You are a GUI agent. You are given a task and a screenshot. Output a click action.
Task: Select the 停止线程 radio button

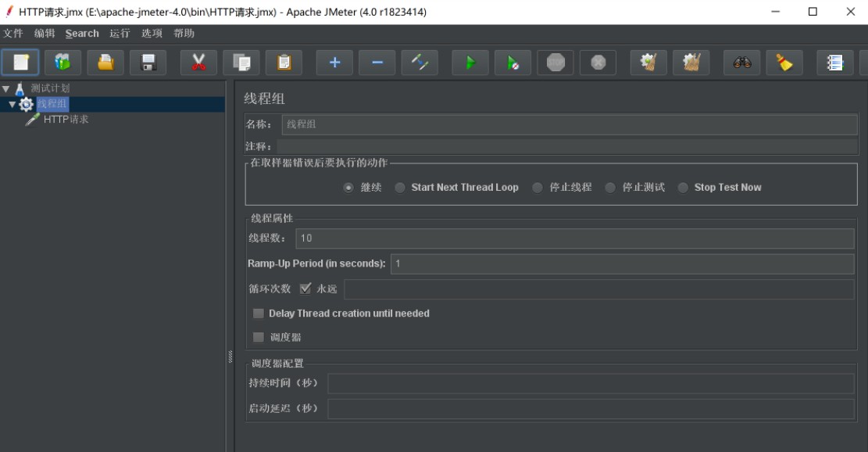[x=537, y=188]
